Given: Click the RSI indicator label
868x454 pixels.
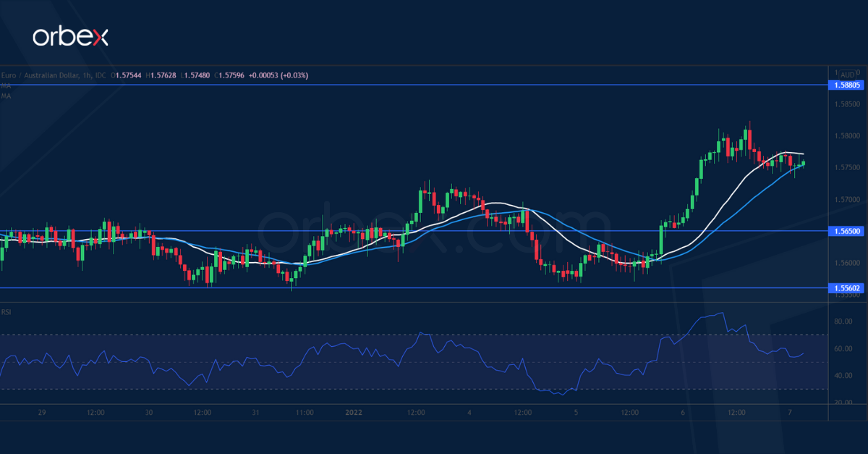Looking at the screenshot, I should (6, 312).
